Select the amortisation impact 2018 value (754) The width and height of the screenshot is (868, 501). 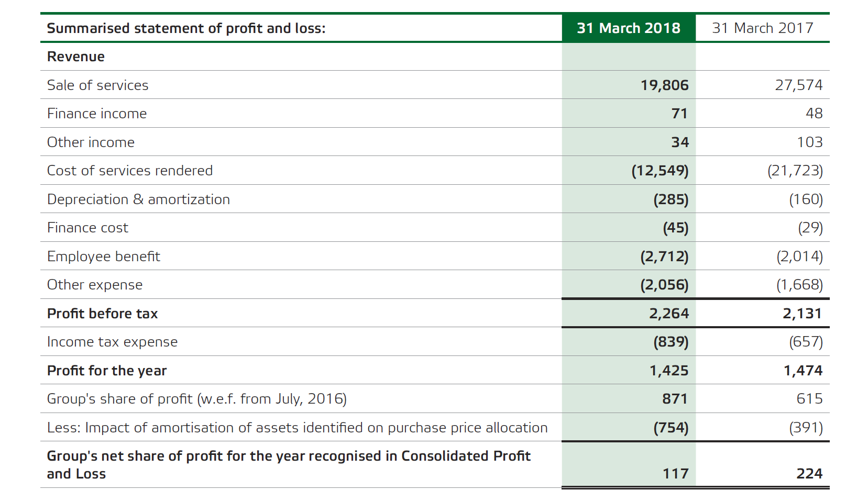tap(671, 428)
